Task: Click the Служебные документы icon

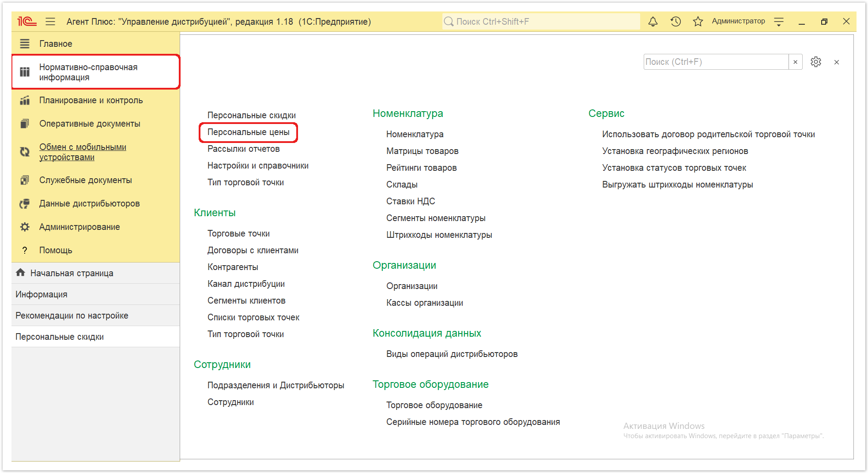Action: point(25,180)
